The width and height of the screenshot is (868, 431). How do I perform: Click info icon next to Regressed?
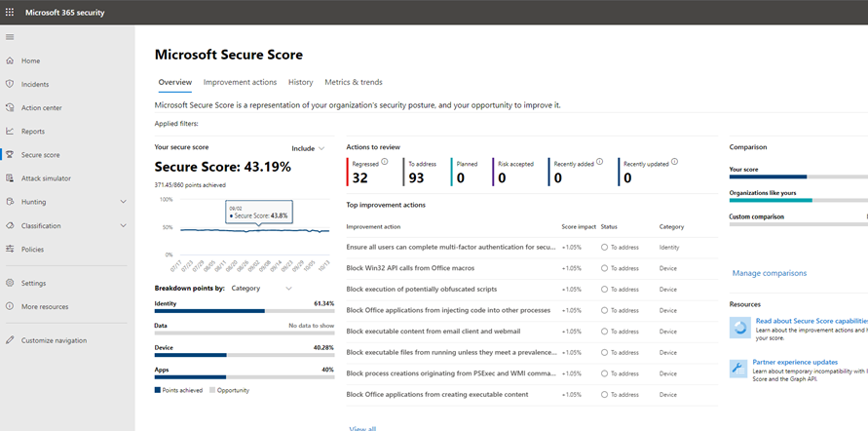click(x=385, y=162)
